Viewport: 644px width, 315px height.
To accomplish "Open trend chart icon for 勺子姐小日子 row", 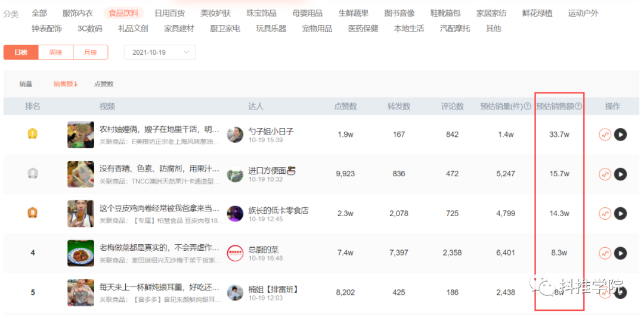I will tap(605, 135).
